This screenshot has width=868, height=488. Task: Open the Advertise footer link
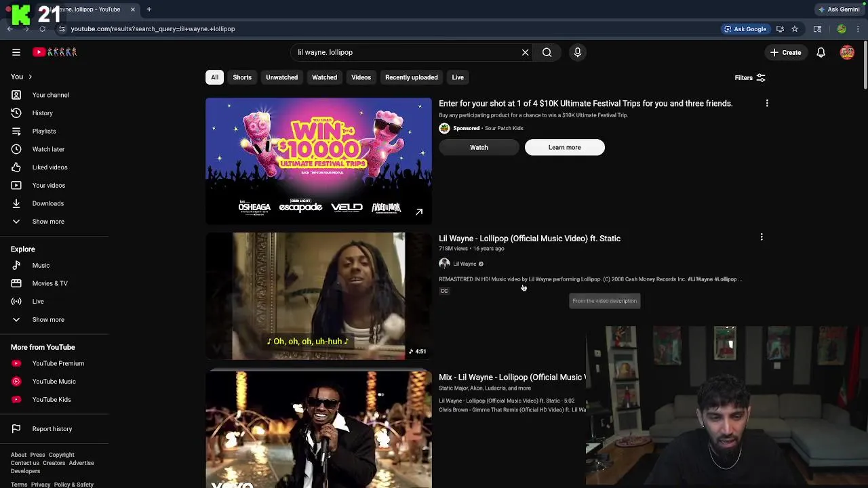[x=81, y=463]
